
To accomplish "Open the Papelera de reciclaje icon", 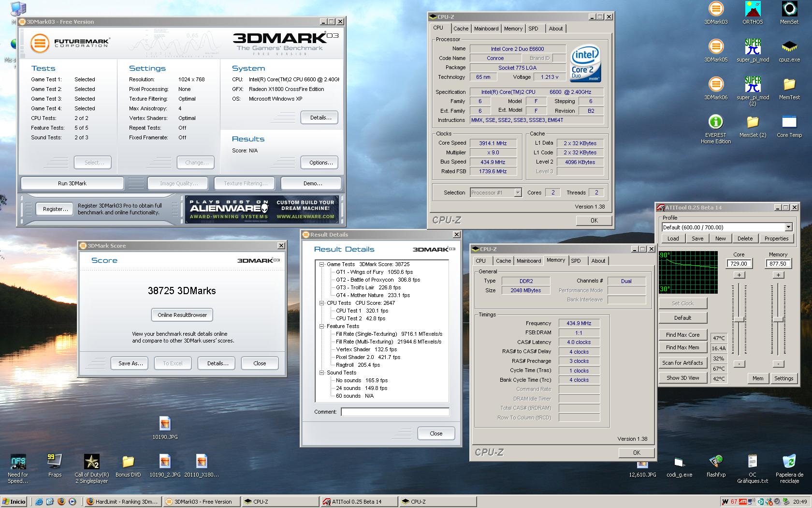I will tap(789, 469).
